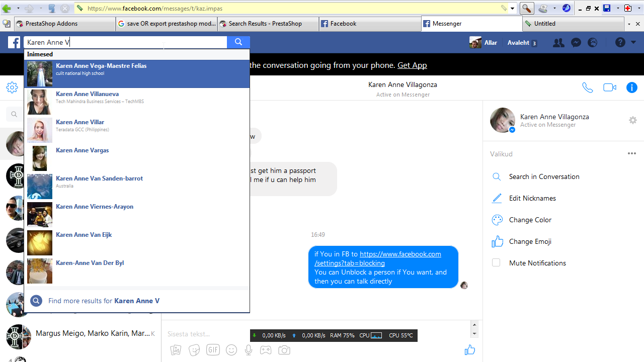
Task: Click the Change Color palette icon
Action: [497, 220]
